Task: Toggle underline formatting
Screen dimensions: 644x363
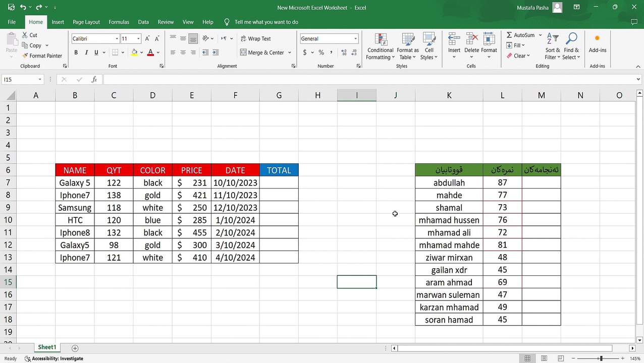Action: point(96,52)
